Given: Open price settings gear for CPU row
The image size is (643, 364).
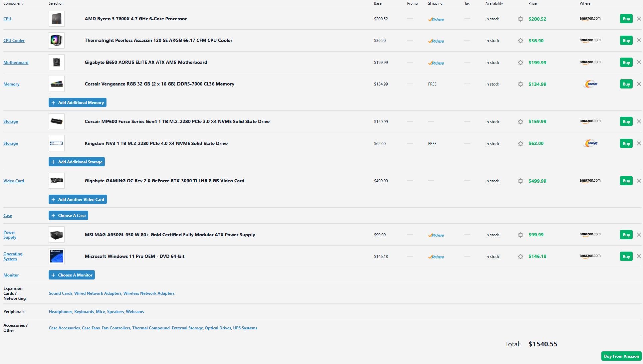Looking at the screenshot, I should coord(520,19).
